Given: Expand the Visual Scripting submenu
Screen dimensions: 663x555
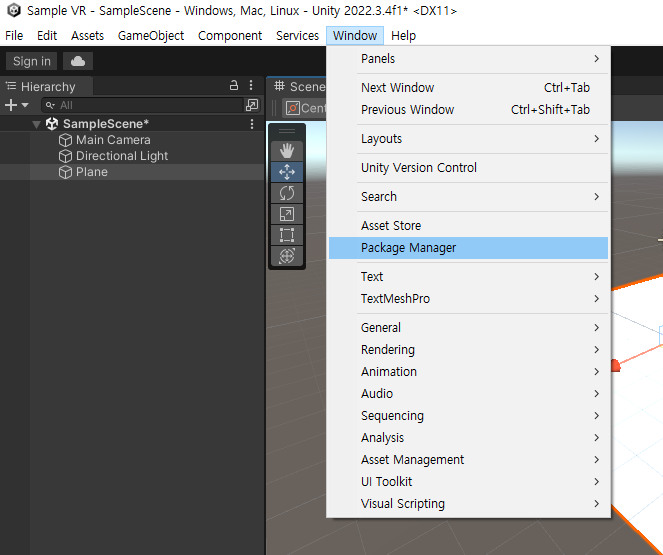Looking at the screenshot, I should pos(468,503).
